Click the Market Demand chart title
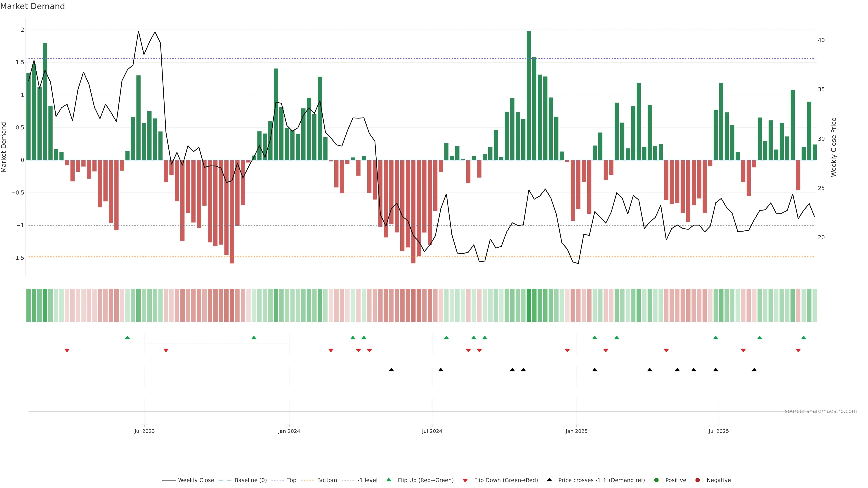Screen dimensions: 868x488 click(32, 6)
